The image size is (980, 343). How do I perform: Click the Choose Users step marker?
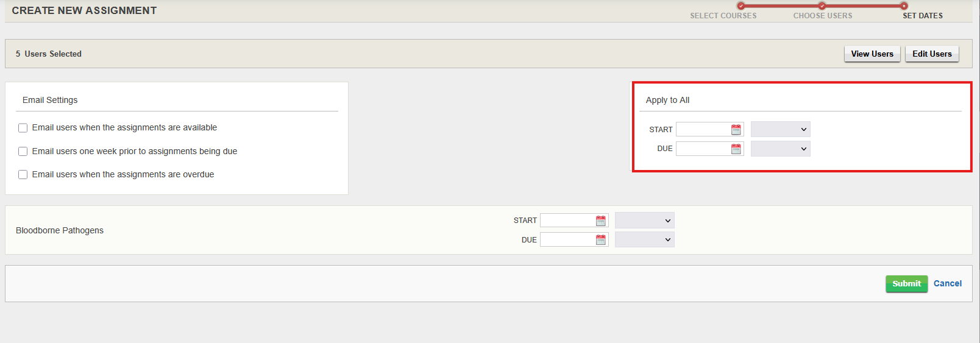pos(822,6)
